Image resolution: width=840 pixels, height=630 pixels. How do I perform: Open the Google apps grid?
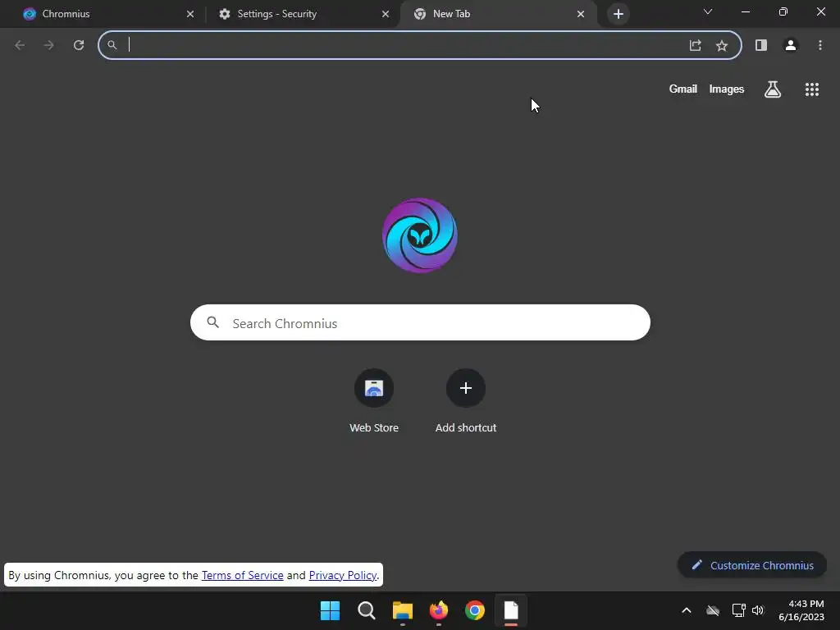pyautogui.click(x=812, y=89)
